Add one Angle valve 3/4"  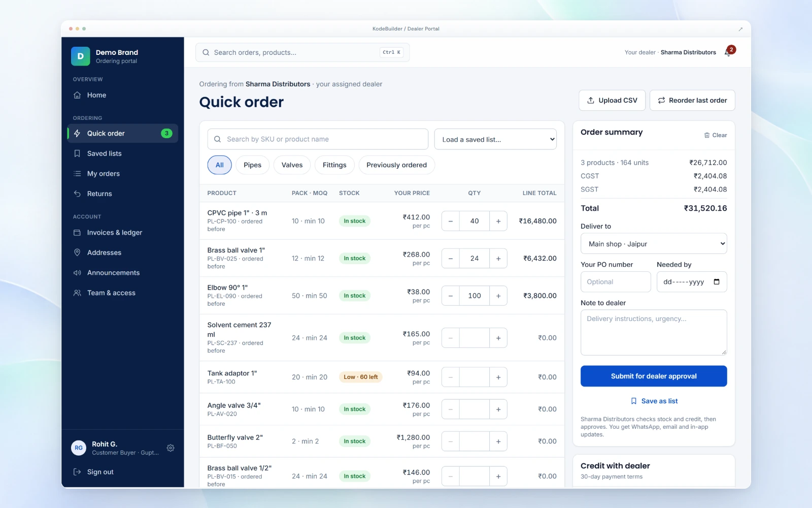[498, 409]
